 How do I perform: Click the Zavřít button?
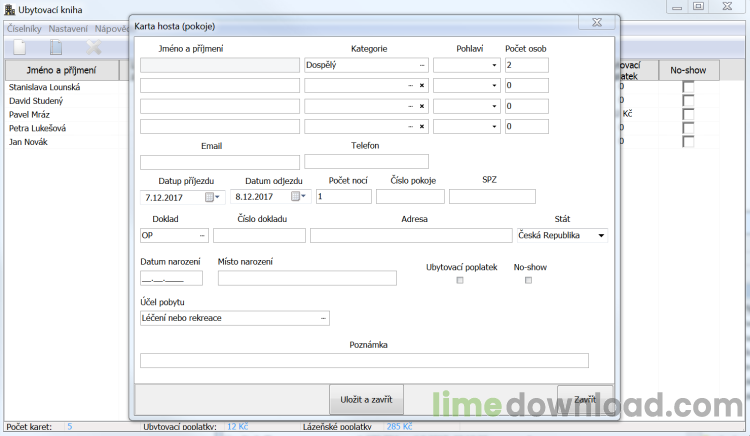[x=585, y=399]
